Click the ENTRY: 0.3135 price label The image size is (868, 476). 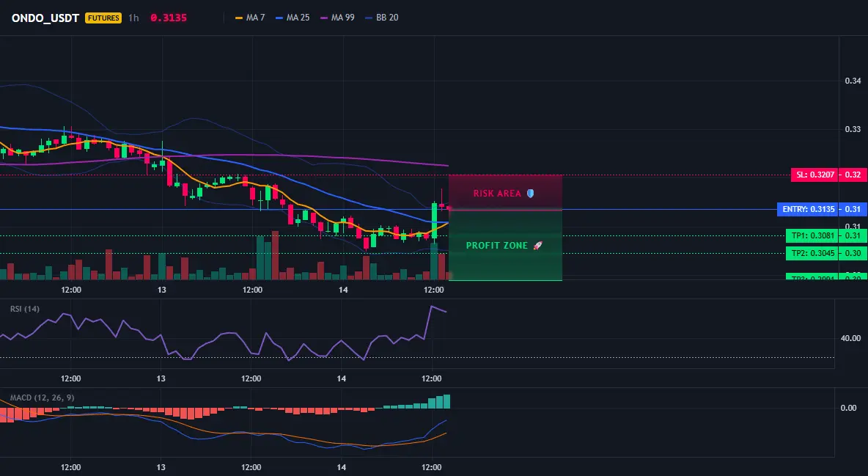808,210
